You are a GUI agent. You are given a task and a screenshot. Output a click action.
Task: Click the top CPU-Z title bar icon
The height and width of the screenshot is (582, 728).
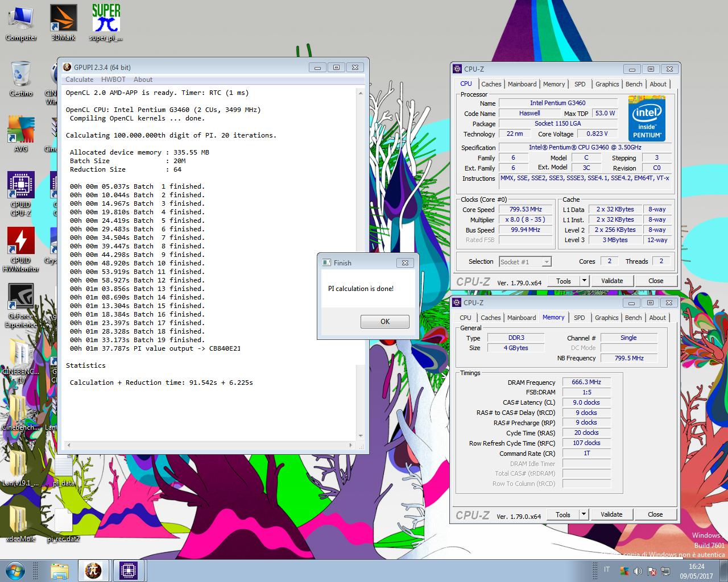pos(457,69)
